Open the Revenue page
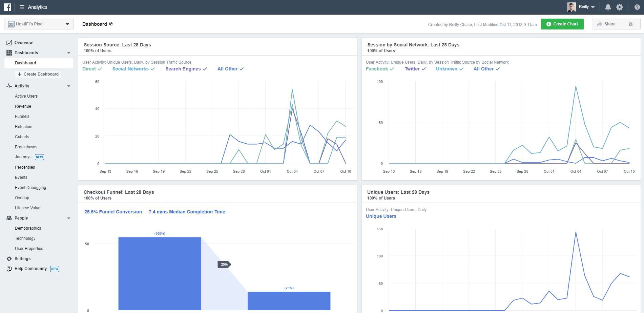Image resolution: width=644 pixels, height=313 pixels. pos(23,106)
